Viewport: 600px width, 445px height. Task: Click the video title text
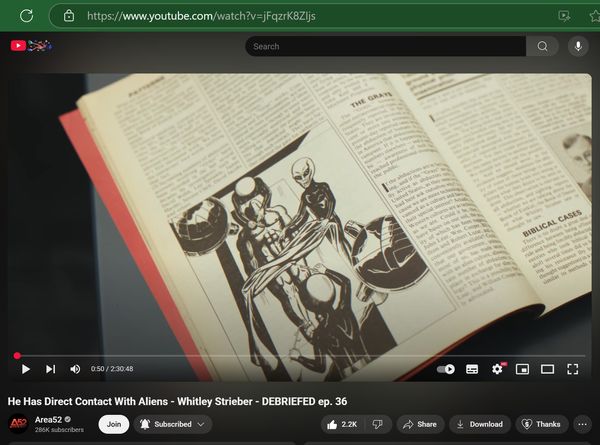tap(177, 401)
